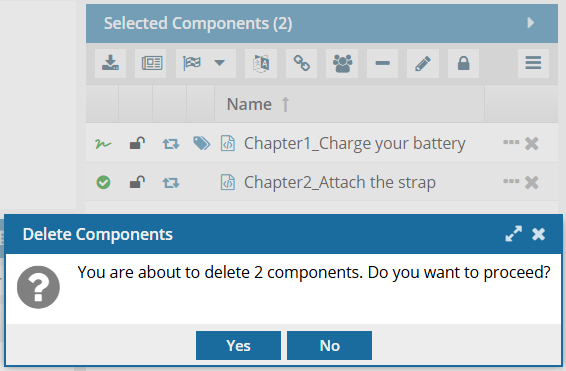
Task: Open the users group icon in toolbar
Action: click(342, 64)
